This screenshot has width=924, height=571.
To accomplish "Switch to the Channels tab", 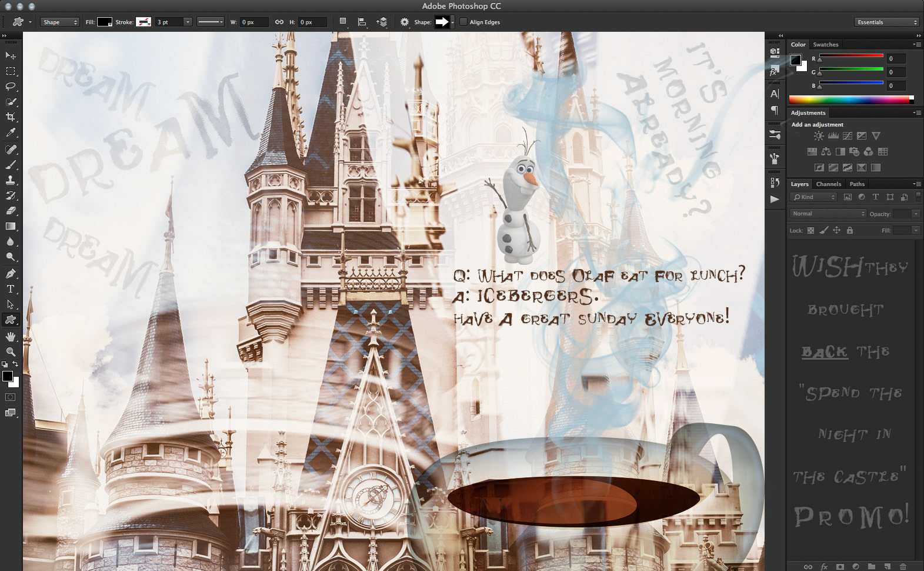I will 828,184.
